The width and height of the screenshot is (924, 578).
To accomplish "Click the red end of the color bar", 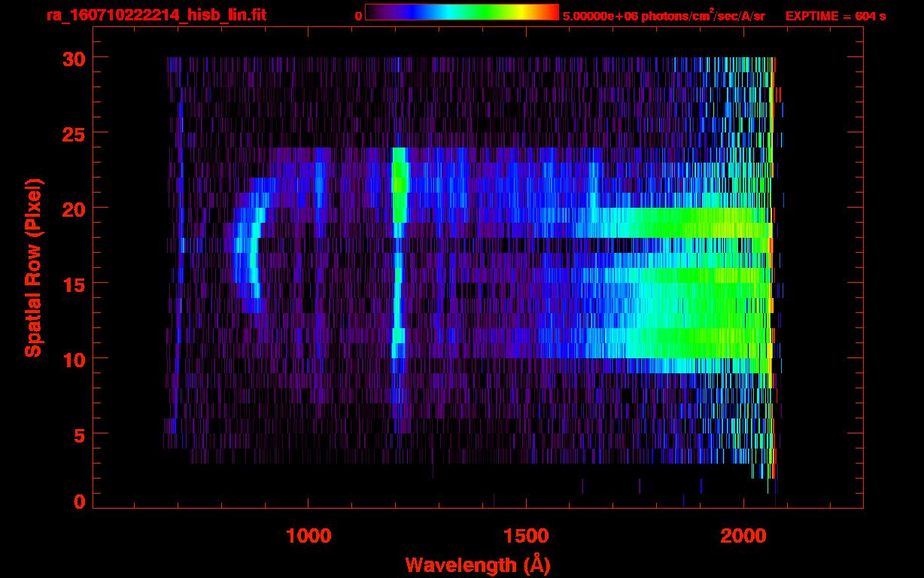I will [549, 12].
